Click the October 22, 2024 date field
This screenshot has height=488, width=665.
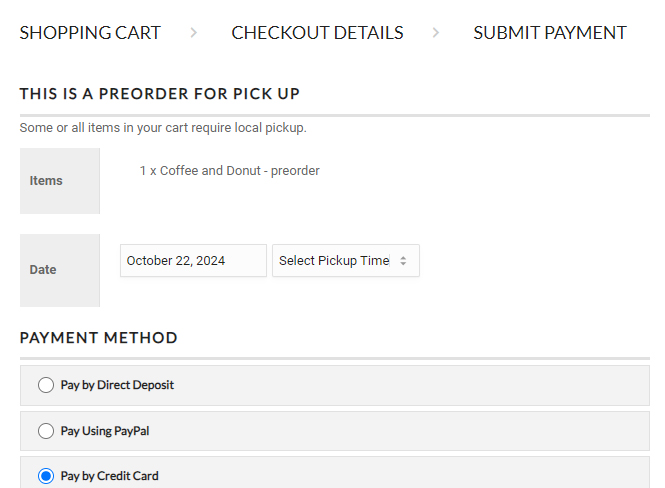(x=193, y=261)
